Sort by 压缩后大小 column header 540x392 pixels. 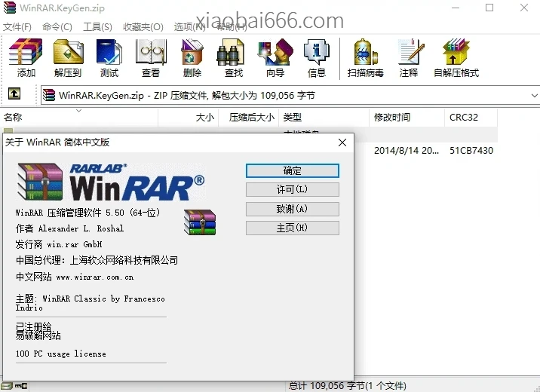tap(249, 118)
